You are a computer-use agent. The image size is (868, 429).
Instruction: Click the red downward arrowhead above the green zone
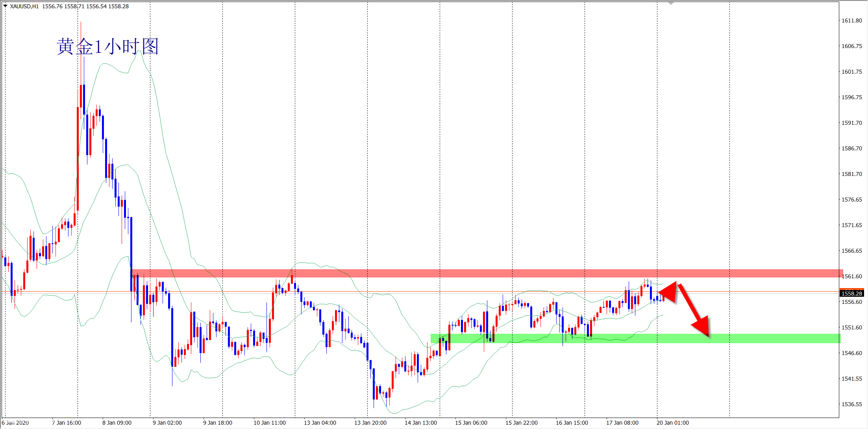[702, 325]
